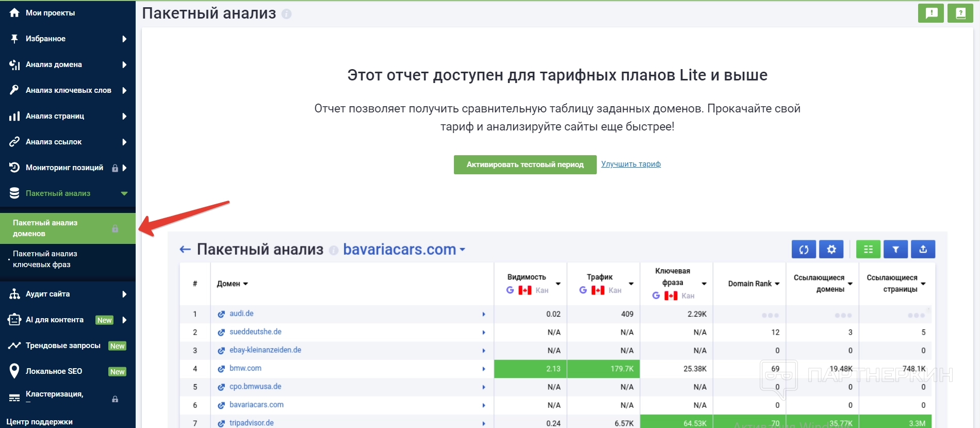Click the Аудит сайта sidebar icon
980x428 pixels.
pyautogui.click(x=14, y=294)
